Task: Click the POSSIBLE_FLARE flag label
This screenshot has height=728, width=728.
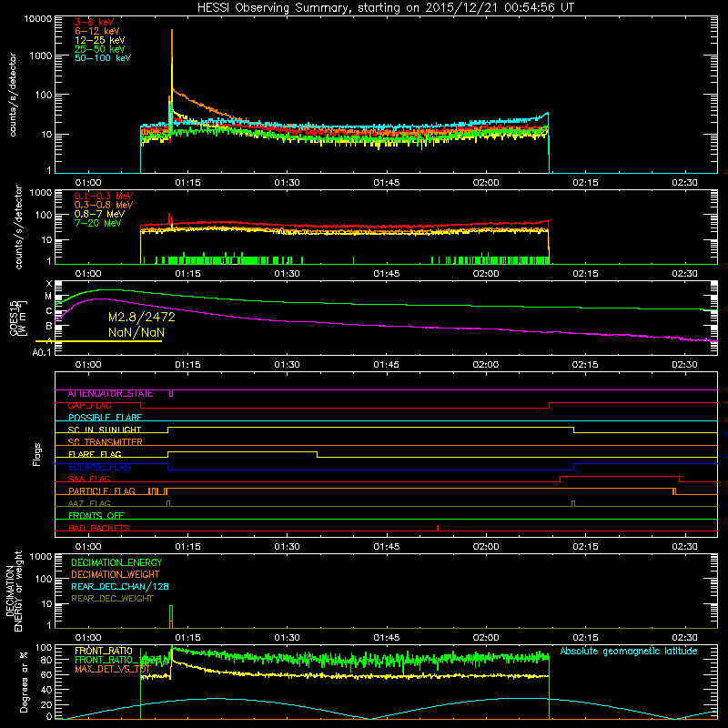Action: coord(105,418)
